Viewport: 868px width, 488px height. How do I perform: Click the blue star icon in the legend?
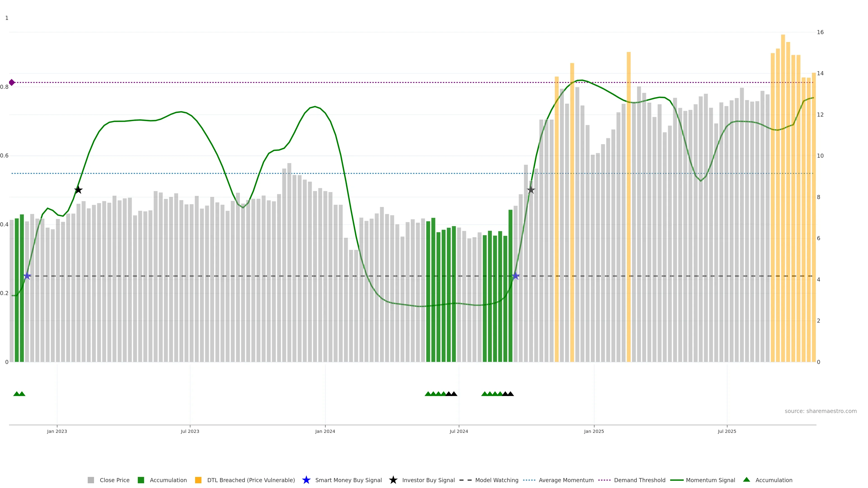[x=306, y=480]
